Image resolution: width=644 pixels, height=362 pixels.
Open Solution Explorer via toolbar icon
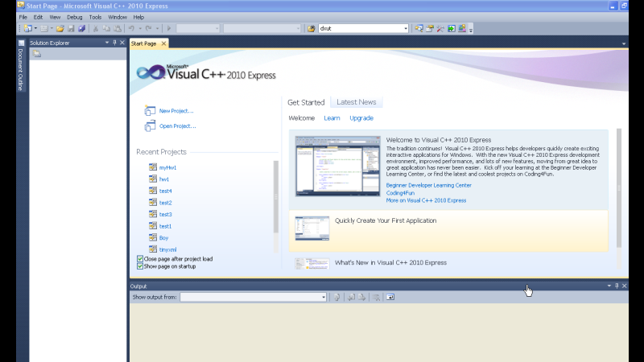click(x=419, y=28)
